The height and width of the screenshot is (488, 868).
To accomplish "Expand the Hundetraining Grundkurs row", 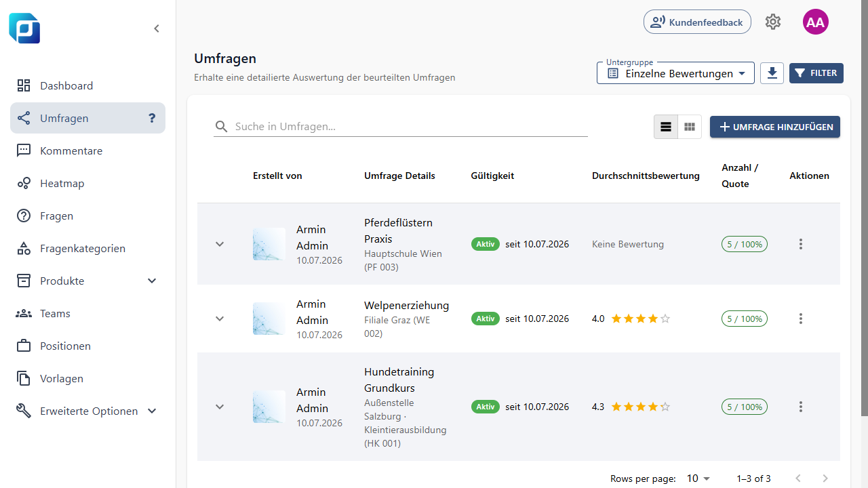I will click(220, 407).
